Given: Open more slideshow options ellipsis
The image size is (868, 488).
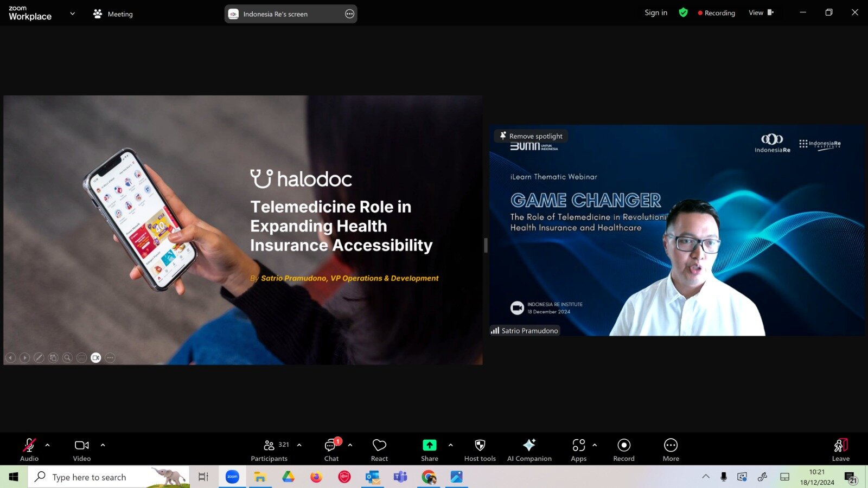Looking at the screenshot, I should coord(110,358).
